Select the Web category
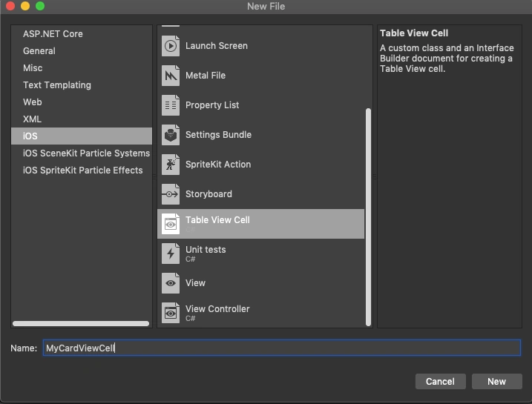The height and width of the screenshot is (404, 532). coord(82,102)
